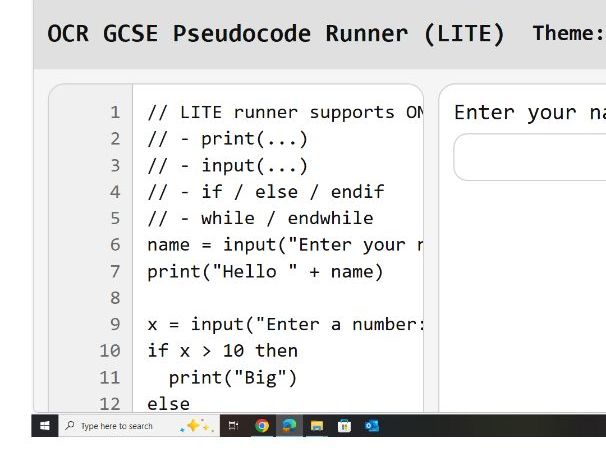Click the comment line // - input(...)
606x454 pixels.
[x=227, y=166]
